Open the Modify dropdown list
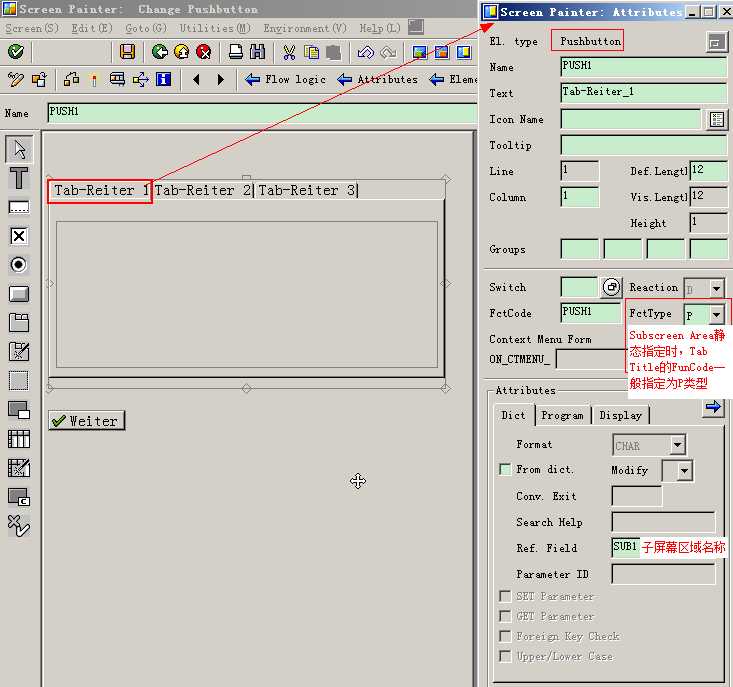Image resolution: width=733 pixels, height=687 pixels. point(684,470)
